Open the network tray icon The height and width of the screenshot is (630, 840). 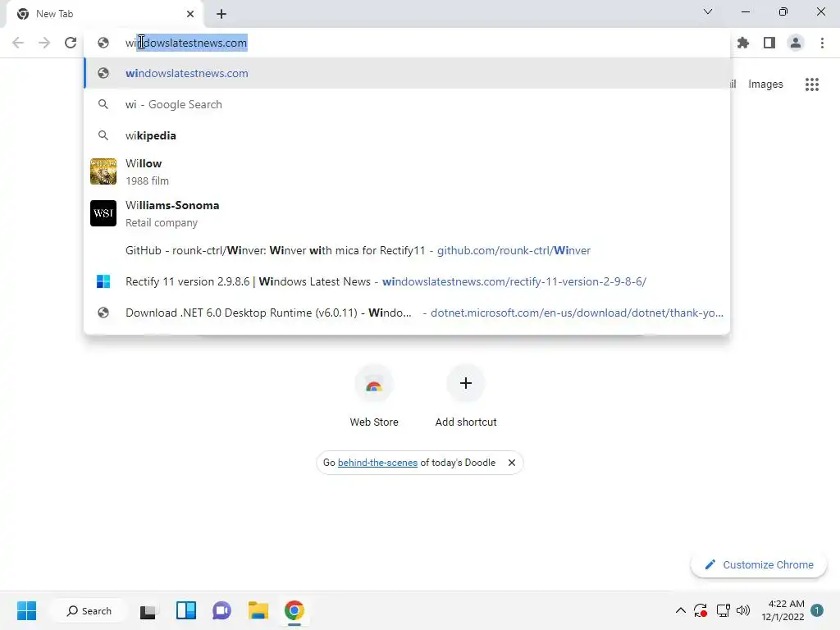tap(724, 610)
